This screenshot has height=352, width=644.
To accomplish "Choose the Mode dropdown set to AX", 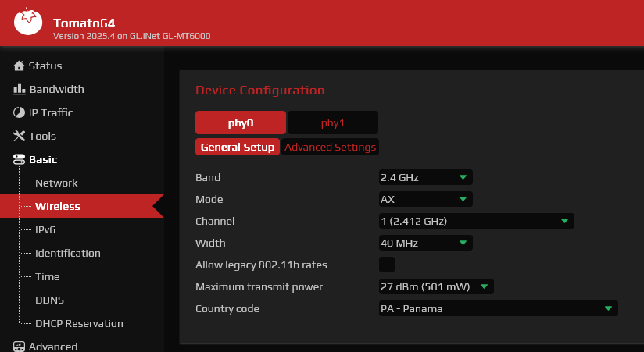I will [425, 199].
